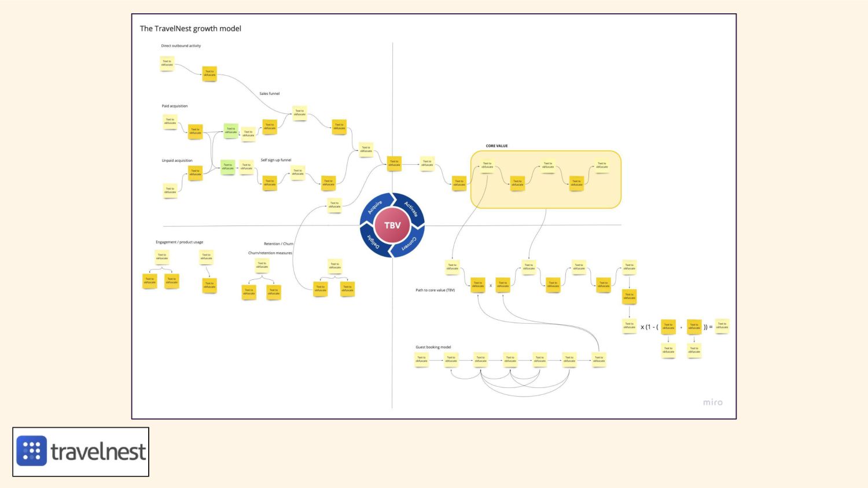Select the 'Retention / Churn' label
Viewport: 868px width, 488px height.
tap(278, 244)
